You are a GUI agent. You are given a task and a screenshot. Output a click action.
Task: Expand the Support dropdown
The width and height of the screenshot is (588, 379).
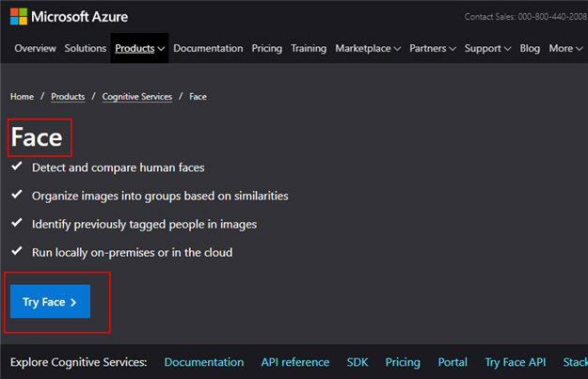487,48
